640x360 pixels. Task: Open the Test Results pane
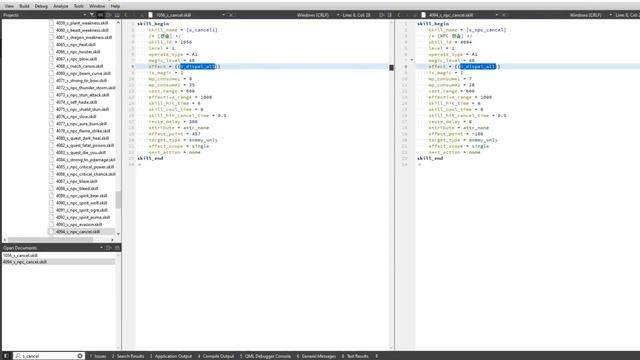355,356
